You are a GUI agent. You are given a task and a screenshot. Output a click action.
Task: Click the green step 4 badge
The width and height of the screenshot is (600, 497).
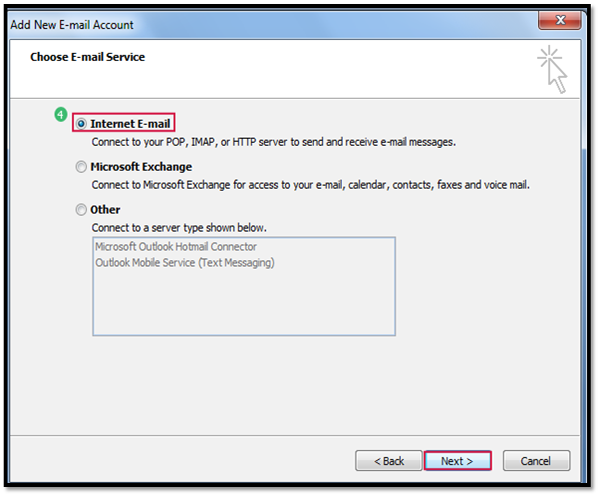(60, 114)
